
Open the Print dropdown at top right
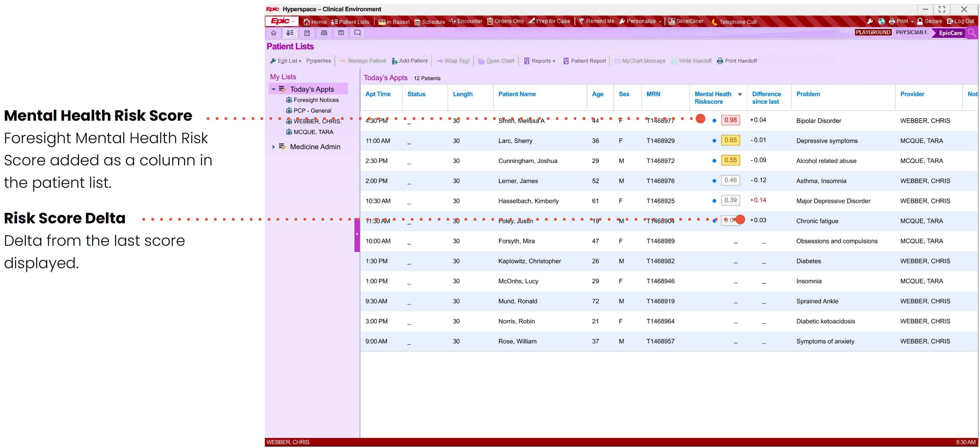tap(901, 21)
